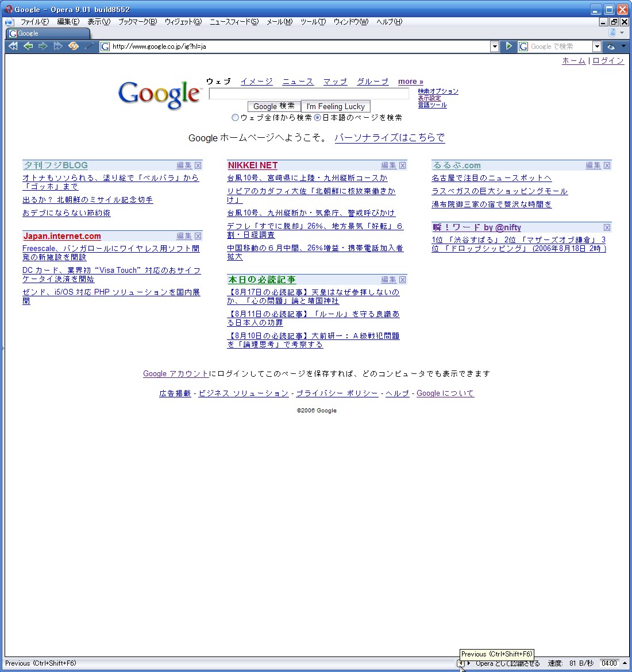Open the ファイル(F) menu
This screenshot has height=672, width=632.
(34, 22)
